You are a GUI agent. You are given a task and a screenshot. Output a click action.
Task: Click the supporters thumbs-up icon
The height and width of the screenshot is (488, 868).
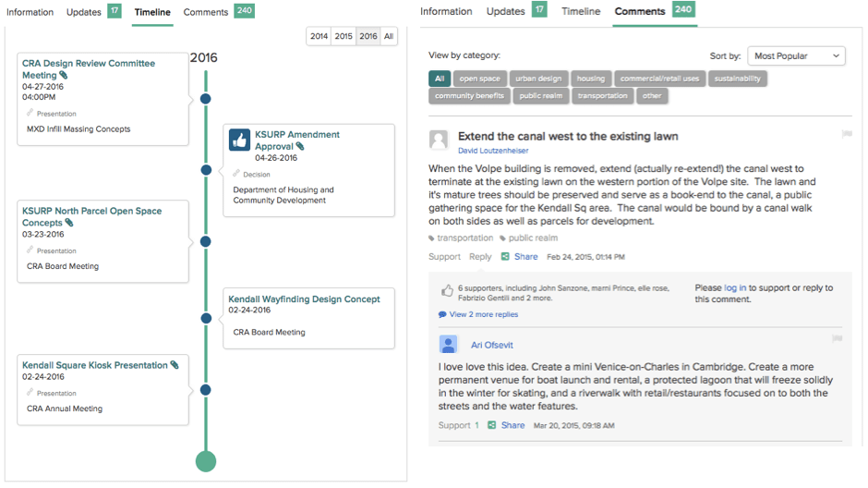(447, 290)
